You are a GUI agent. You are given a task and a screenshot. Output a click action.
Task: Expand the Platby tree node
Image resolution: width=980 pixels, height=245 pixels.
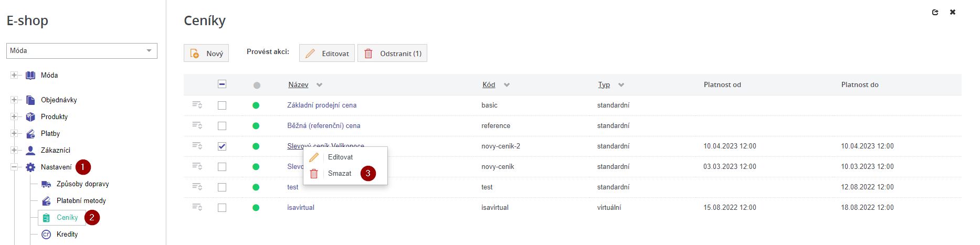coord(14,134)
